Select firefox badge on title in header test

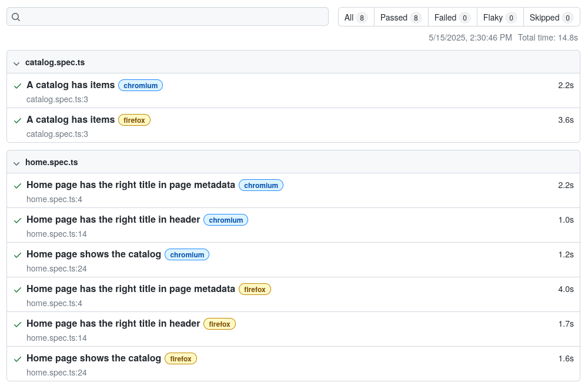[x=219, y=324]
